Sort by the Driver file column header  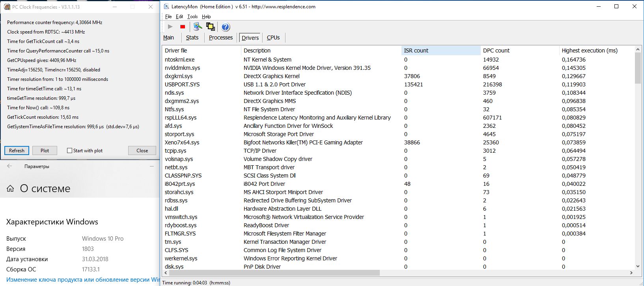pos(201,50)
